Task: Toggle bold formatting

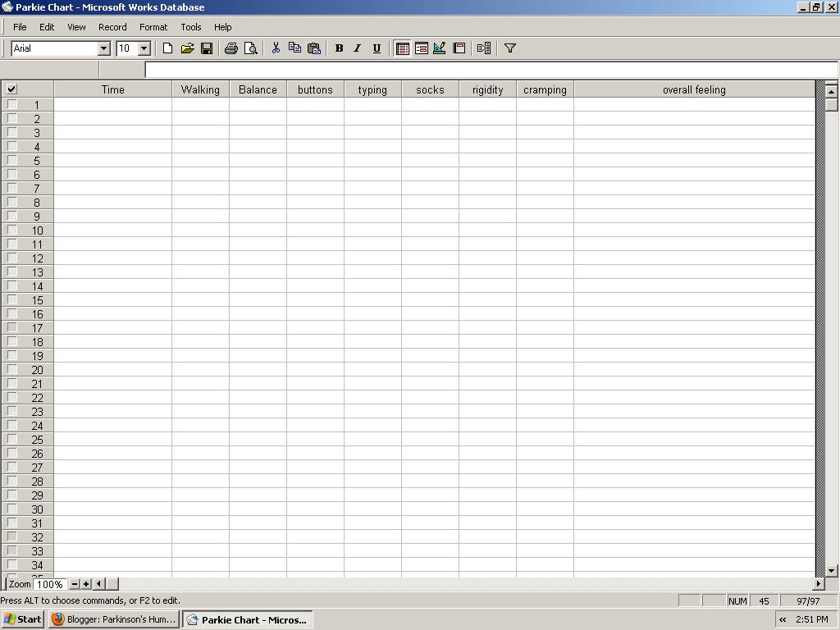Action: tap(339, 48)
